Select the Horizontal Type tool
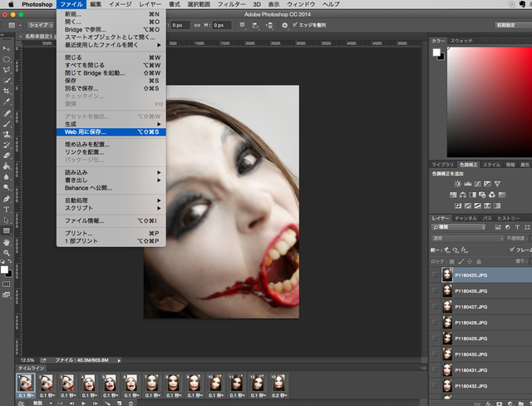This screenshot has width=532, height=406. point(7,210)
